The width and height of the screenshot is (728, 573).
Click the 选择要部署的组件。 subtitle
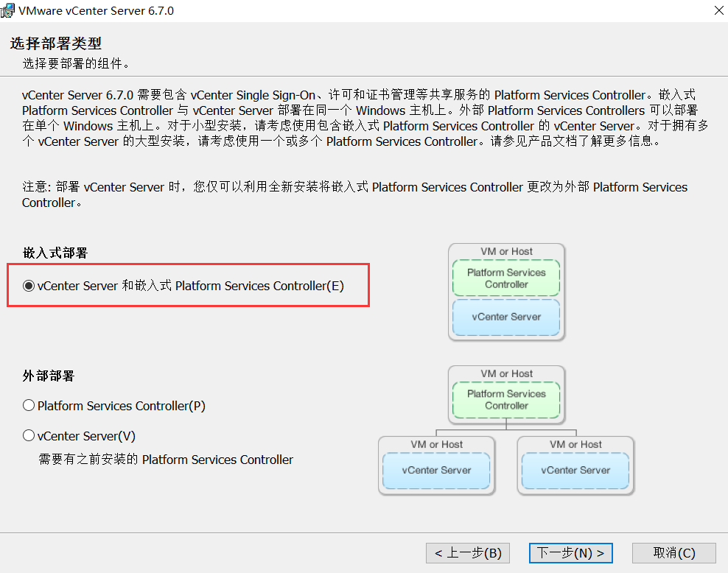[76, 63]
